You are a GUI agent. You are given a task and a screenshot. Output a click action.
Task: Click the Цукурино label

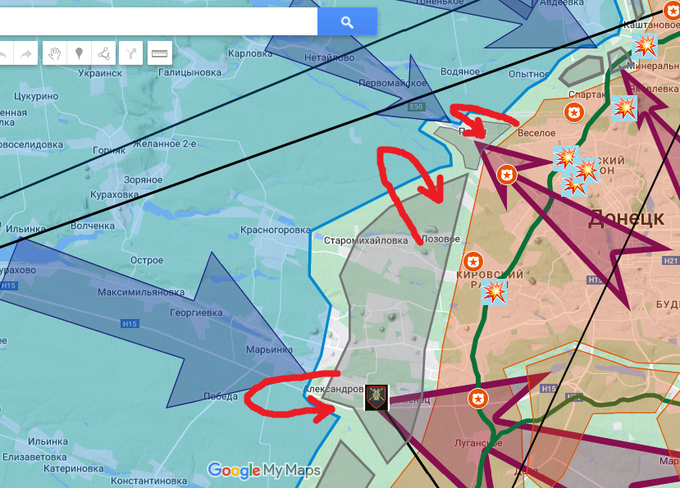pos(36,96)
